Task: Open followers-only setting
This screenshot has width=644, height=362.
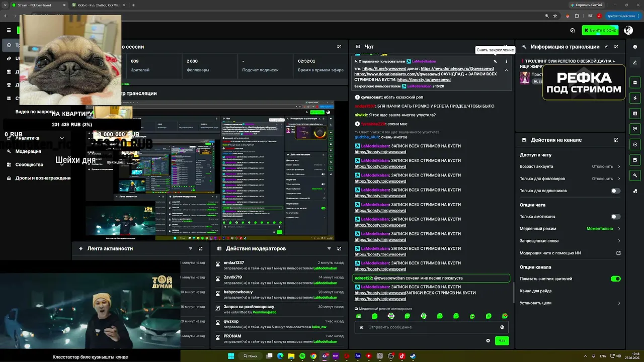Action: click(x=570, y=178)
